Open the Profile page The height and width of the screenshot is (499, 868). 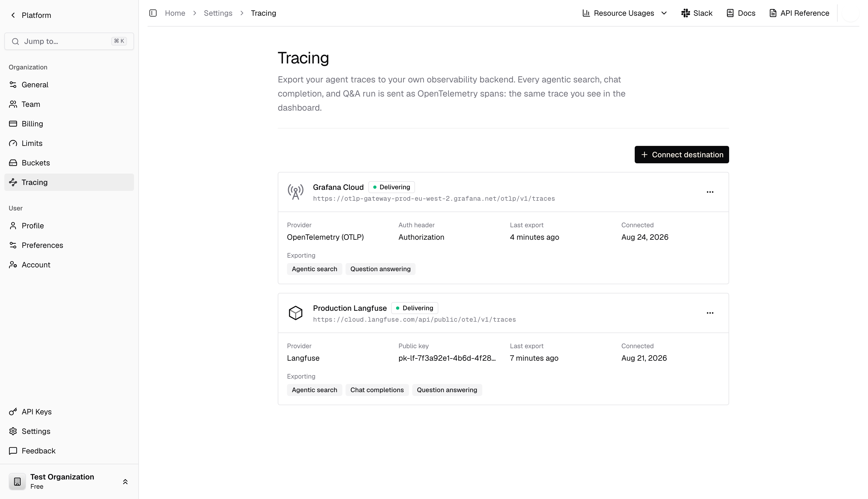tap(69, 226)
